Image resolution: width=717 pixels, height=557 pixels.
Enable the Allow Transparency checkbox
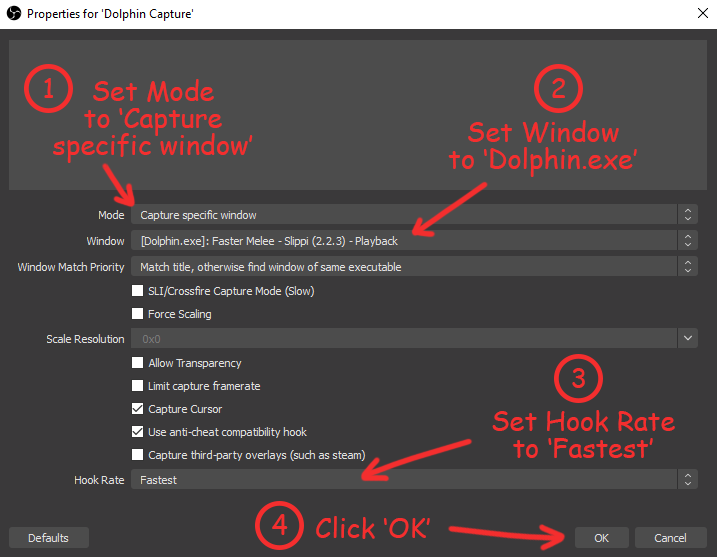coord(137,363)
